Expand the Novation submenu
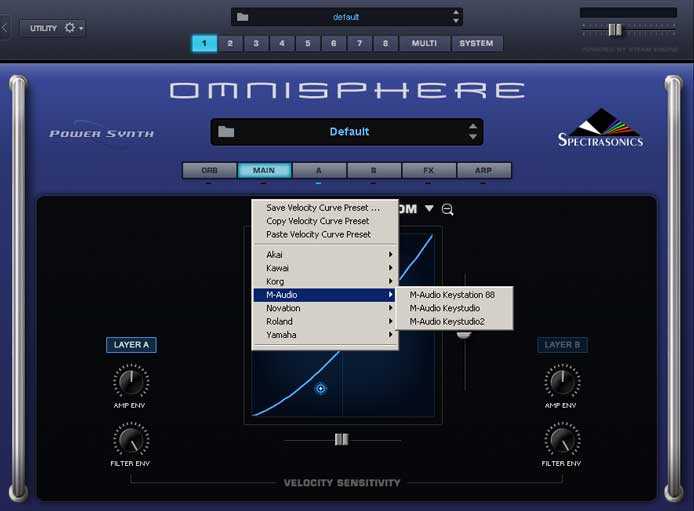This screenshot has width=694, height=511. (x=325, y=308)
